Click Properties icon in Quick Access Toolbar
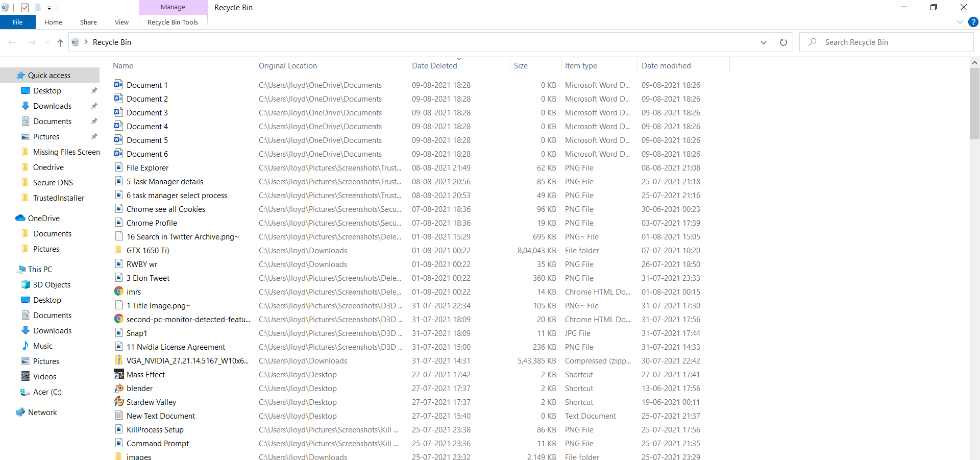The image size is (980, 460). tap(25, 8)
